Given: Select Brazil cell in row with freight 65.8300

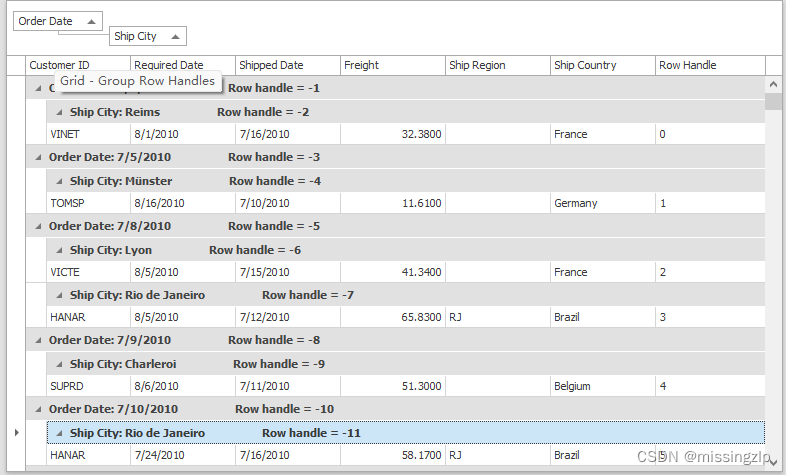Looking at the screenshot, I should [603, 317].
